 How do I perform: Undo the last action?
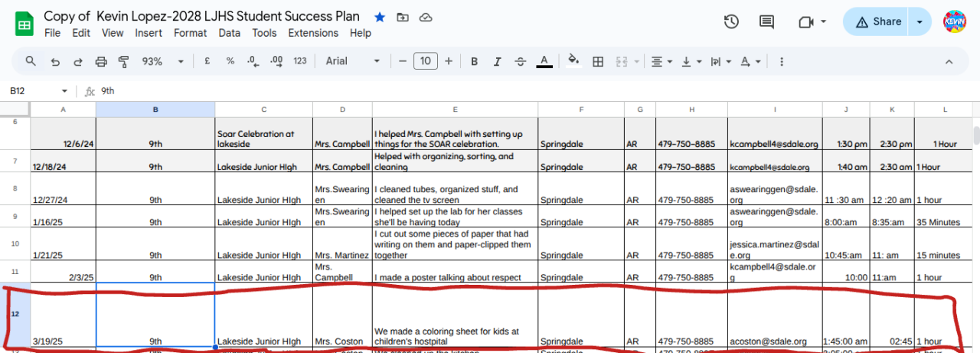click(54, 61)
